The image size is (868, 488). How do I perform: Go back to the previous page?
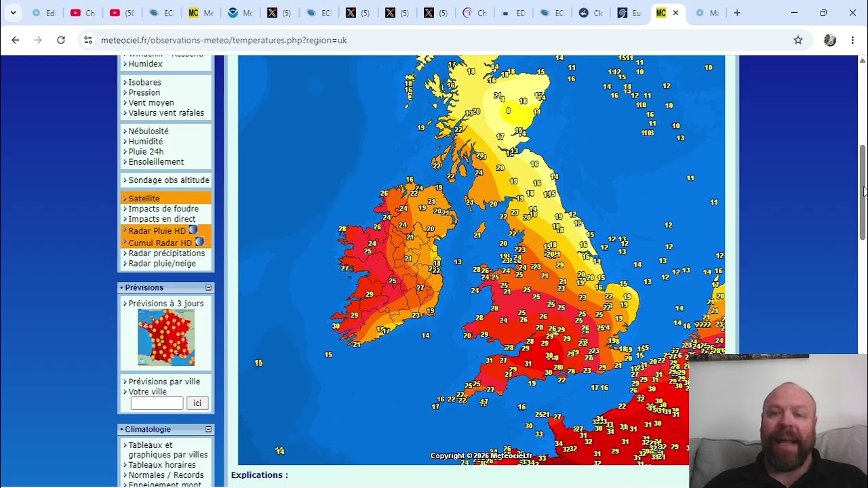[x=15, y=40]
